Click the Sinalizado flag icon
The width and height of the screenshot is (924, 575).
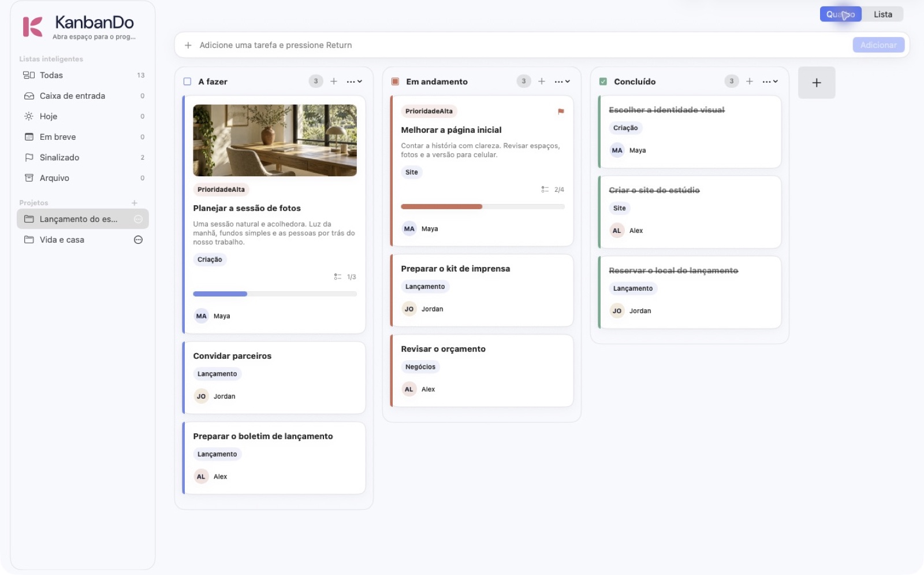pyautogui.click(x=29, y=157)
